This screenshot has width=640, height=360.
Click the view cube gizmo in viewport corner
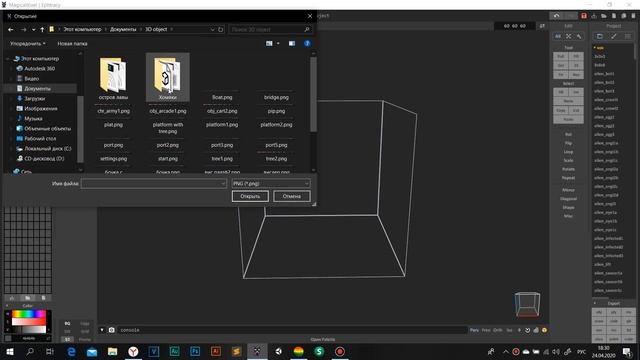[527, 304]
